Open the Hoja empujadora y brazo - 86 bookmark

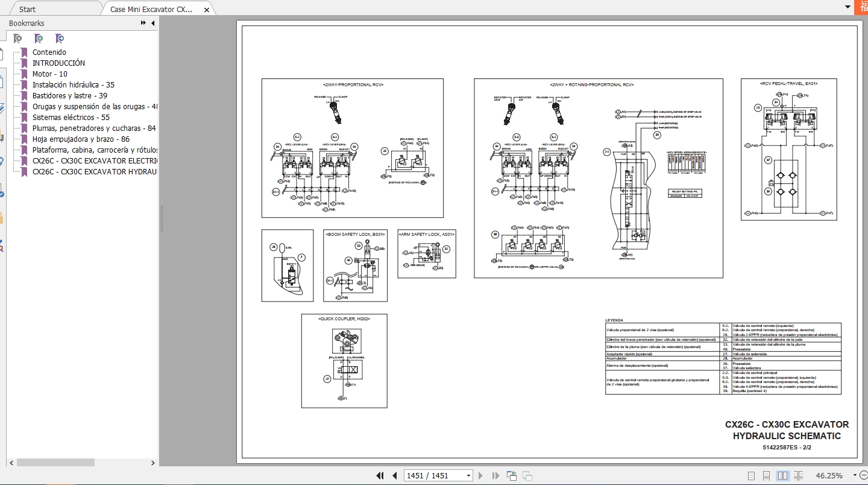tap(81, 139)
